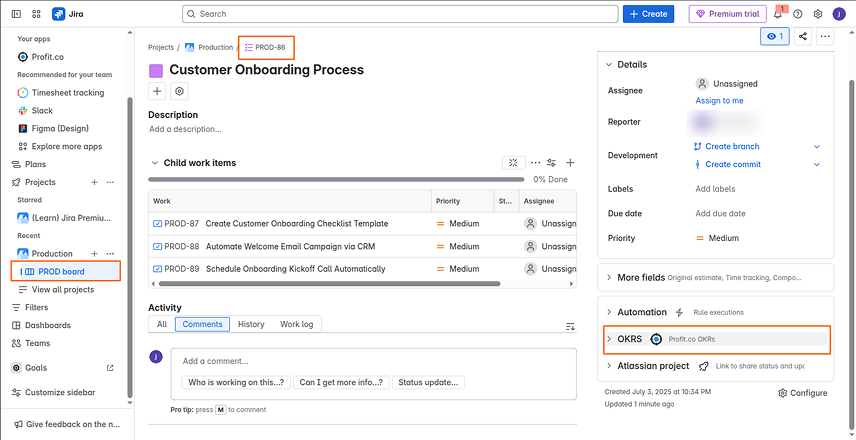Click the Search field
The width and height of the screenshot is (856, 440).
point(400,14)
